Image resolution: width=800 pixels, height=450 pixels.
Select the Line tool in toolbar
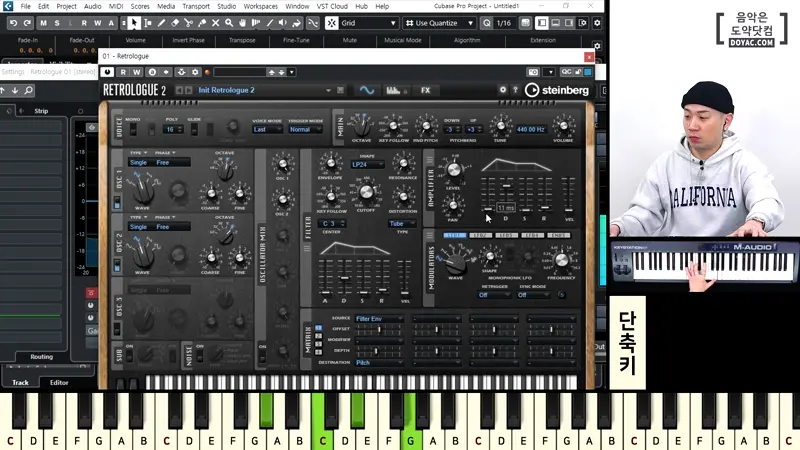coord(269,23)
